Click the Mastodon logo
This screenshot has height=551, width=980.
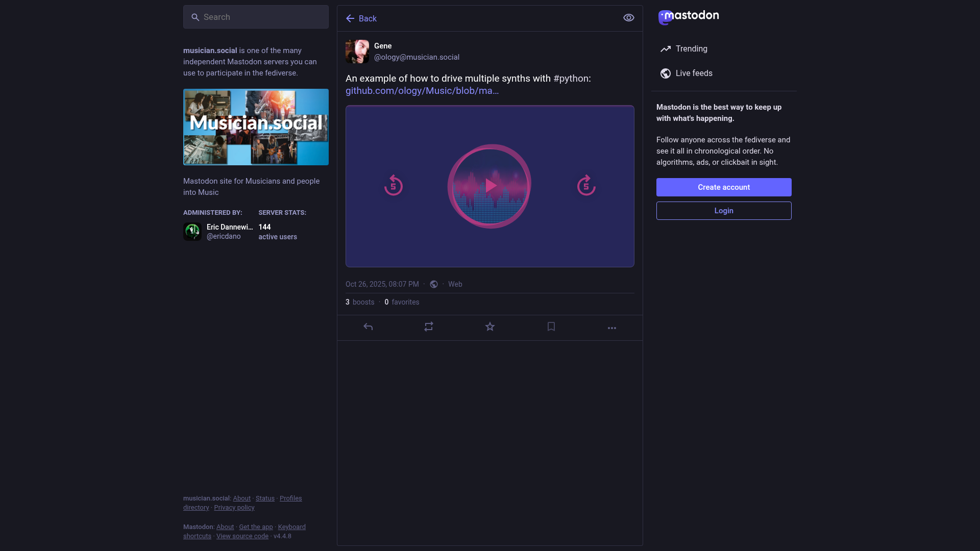(689, 17)
